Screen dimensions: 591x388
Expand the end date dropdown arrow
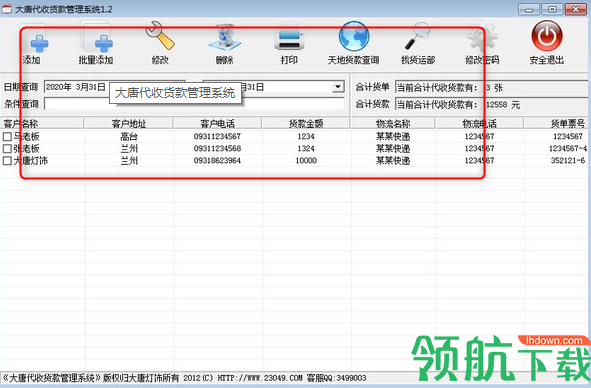(x=338, y=87)
